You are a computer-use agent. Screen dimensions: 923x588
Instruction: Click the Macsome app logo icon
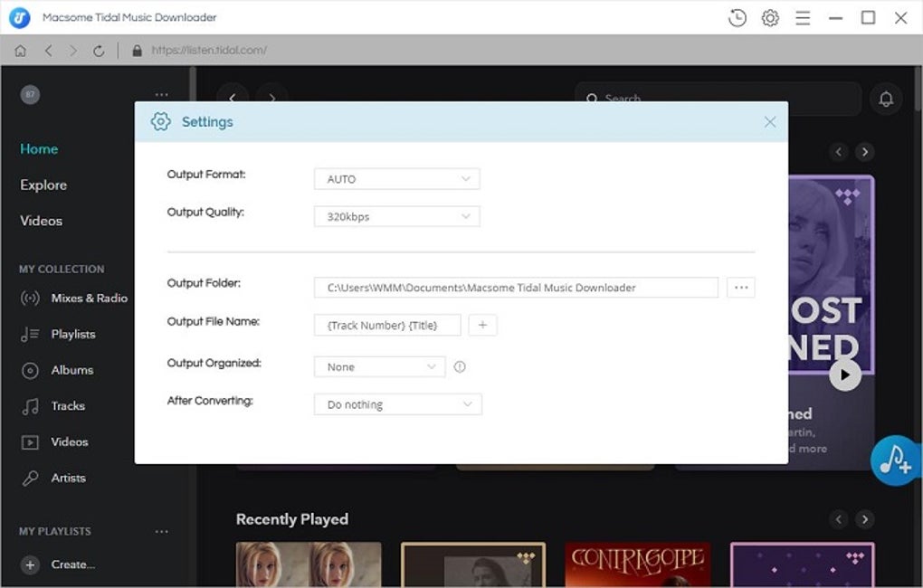pyautogui.click(x=19, y=18)
